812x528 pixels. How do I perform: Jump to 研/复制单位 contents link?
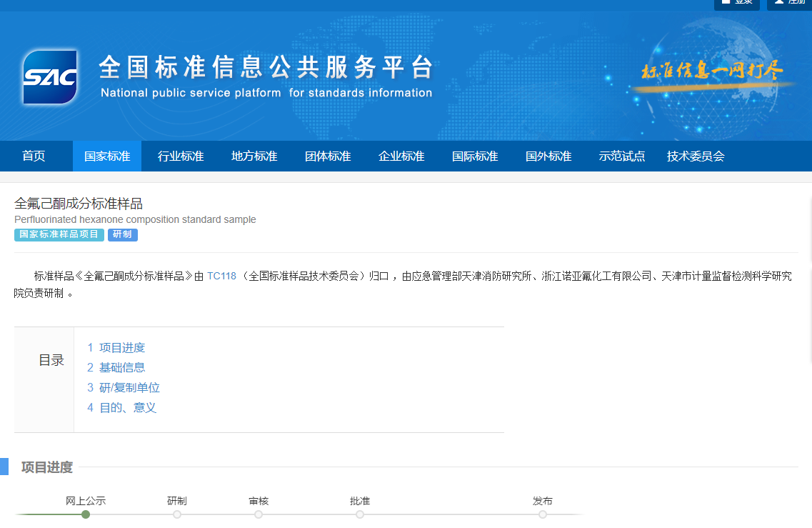(x=129, y=388)
